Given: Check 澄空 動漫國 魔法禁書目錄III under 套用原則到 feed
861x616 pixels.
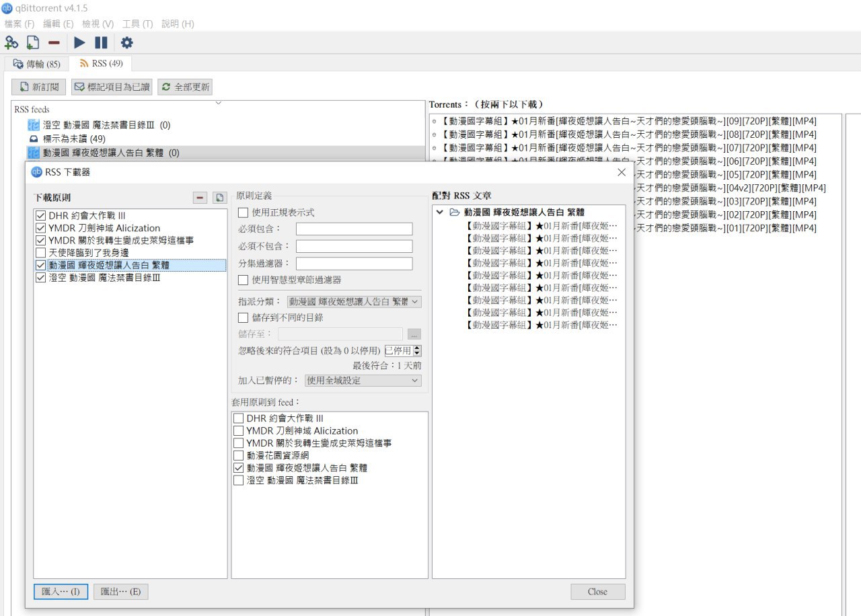Looking at the screenshot, I should click(238, 480).
